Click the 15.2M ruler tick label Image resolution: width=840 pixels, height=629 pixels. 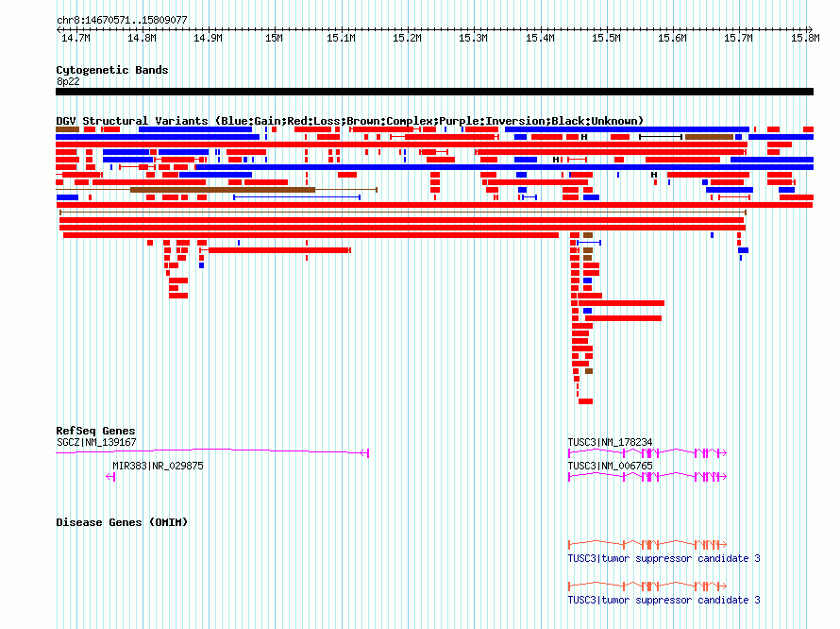click(x=407, y=38)
